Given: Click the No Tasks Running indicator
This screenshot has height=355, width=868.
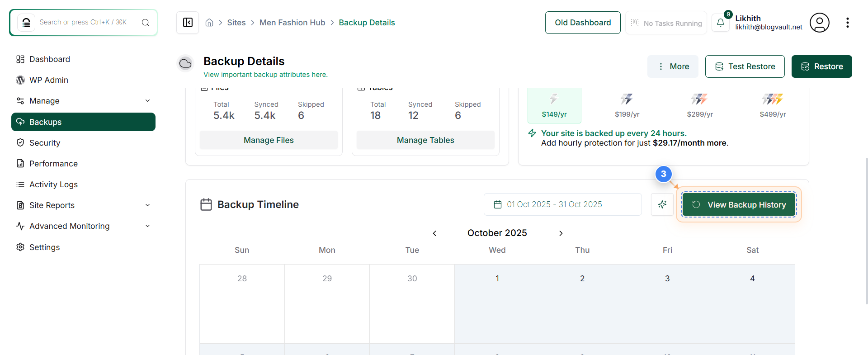Looking at the screenshot, I should pos(666,23).
